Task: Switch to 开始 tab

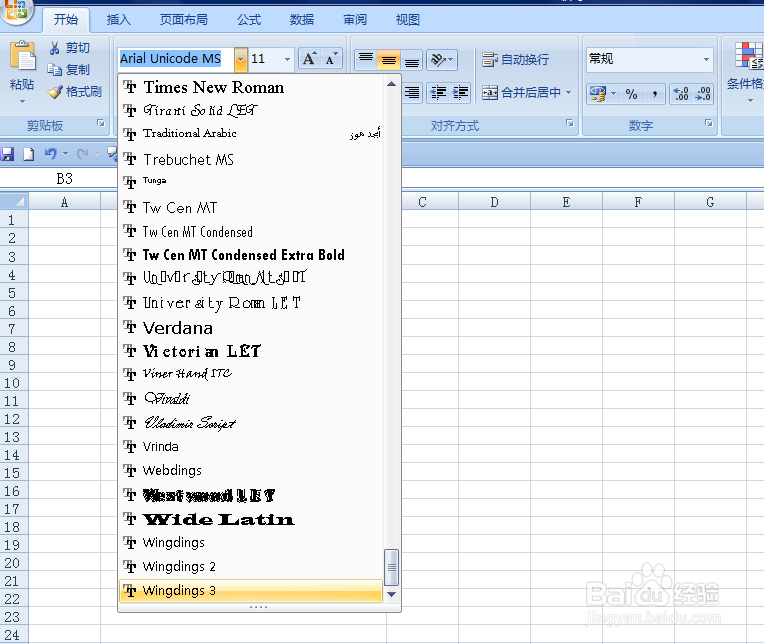Action: (x=66, y=19)
